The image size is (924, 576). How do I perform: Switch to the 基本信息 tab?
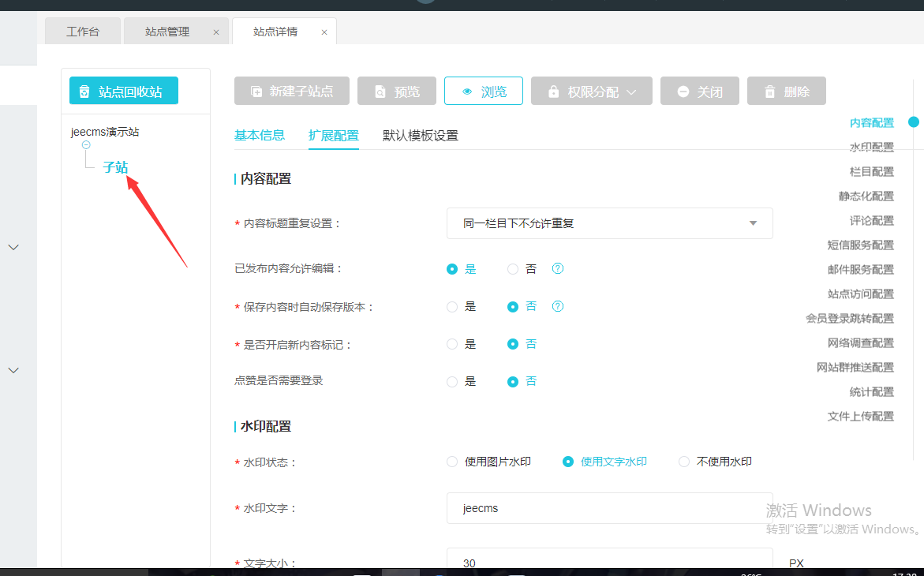[x=260, y=135]
